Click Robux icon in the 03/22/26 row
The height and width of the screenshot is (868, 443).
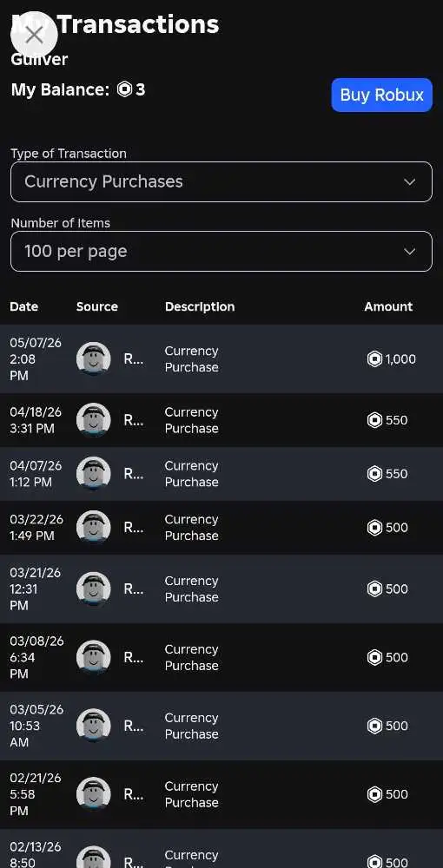pos(375,528)
